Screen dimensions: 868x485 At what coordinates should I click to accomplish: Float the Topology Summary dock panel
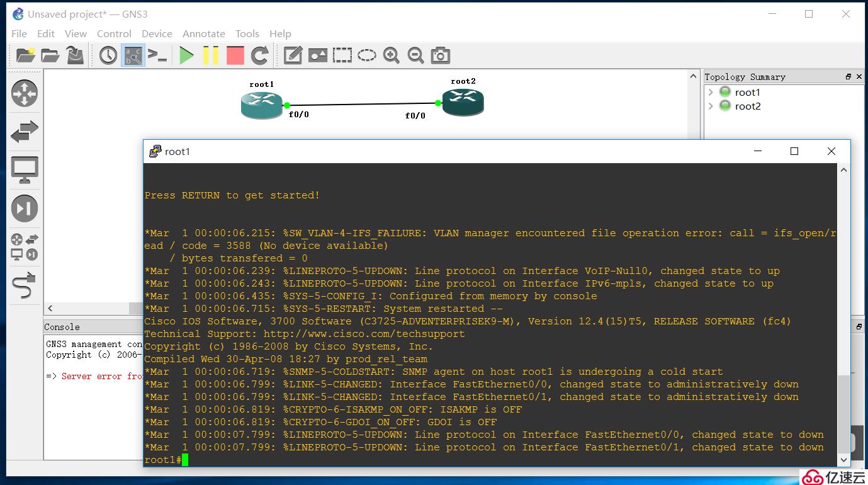pyautogui.click(x=848, y=76)
